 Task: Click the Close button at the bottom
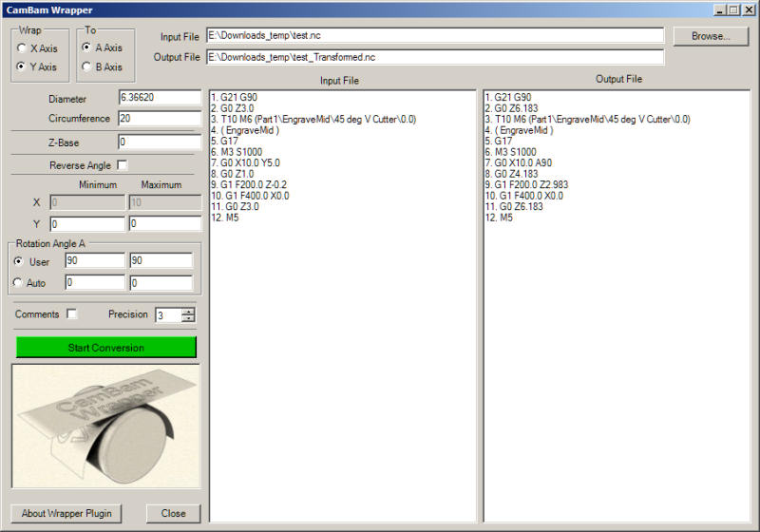coord(173,513)
